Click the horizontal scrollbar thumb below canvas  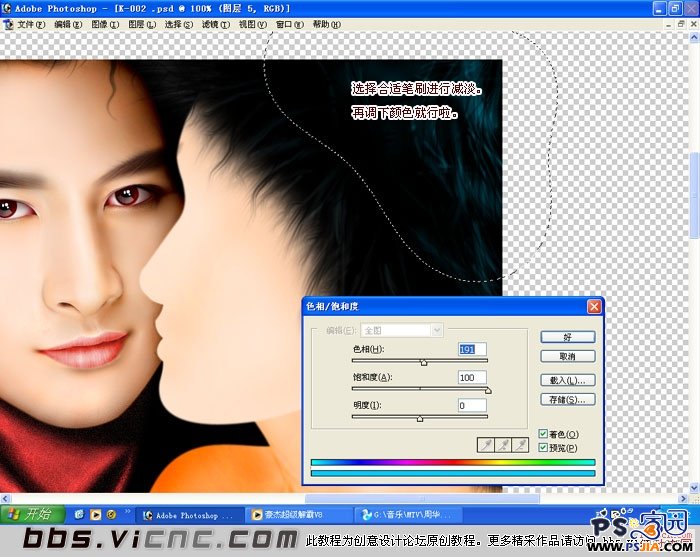tap(422, 498)
